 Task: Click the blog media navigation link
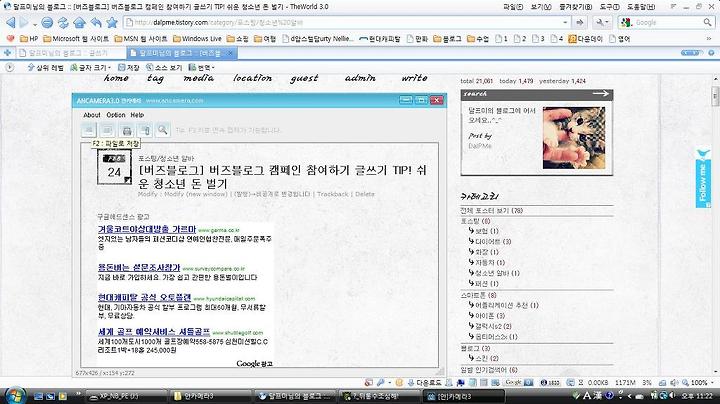click(x=198, y=78)
